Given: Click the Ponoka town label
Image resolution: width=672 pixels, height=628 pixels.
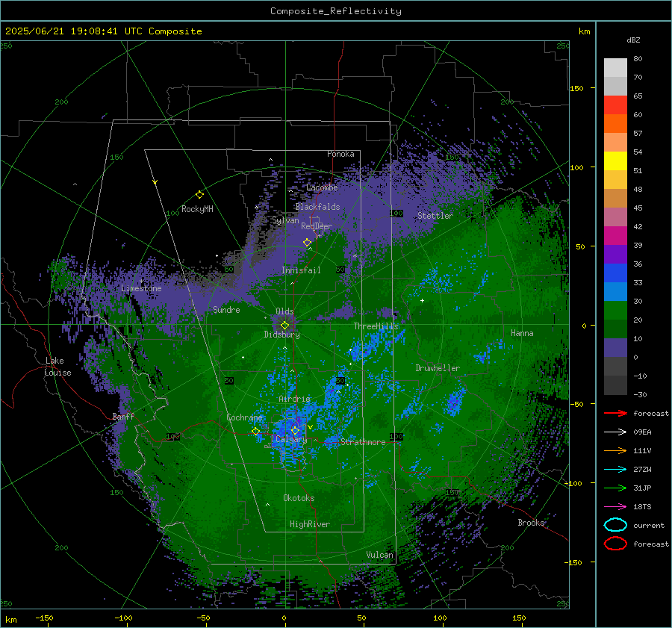Looking at the screenshot, I should (340, 154).
